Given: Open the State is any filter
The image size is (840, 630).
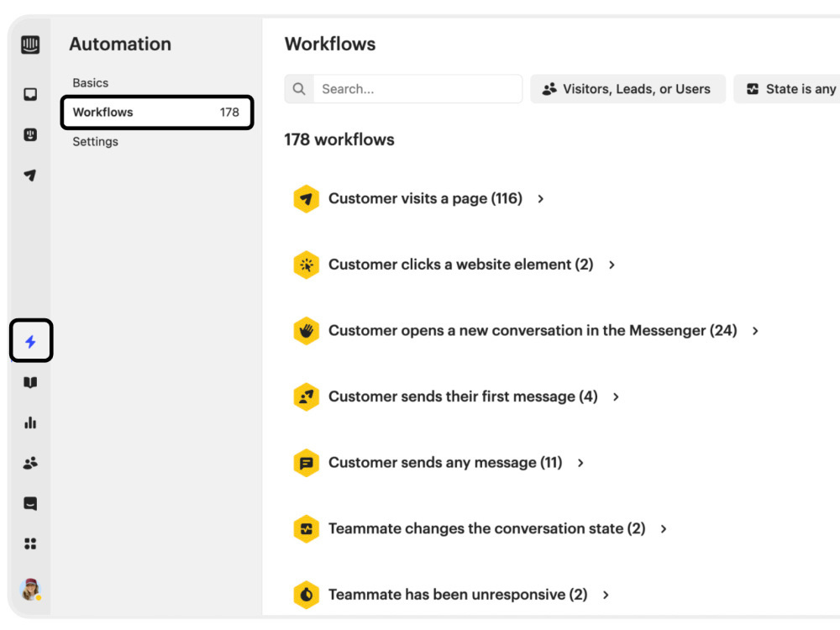Looking at the screenshot, I should (787, 89).
